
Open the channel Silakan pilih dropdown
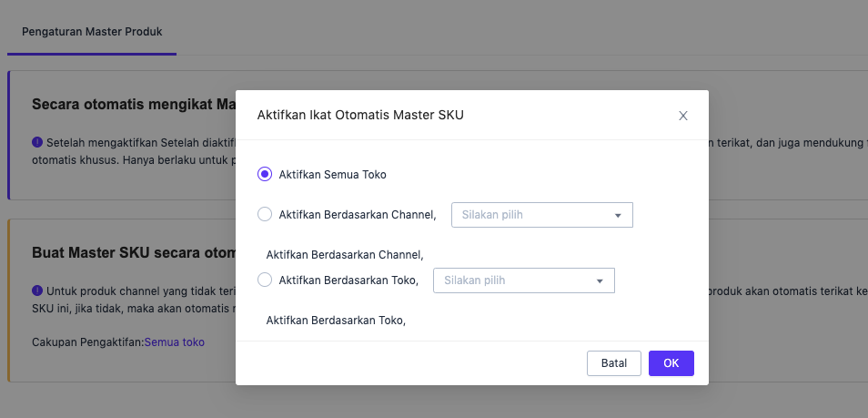pyautogui.click(x=542, y=215)
